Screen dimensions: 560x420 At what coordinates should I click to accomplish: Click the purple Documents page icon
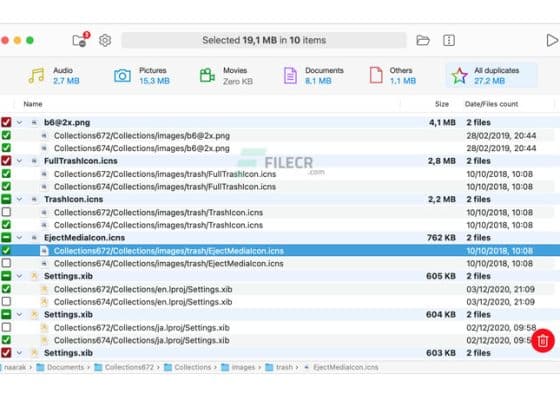point(290,76)
